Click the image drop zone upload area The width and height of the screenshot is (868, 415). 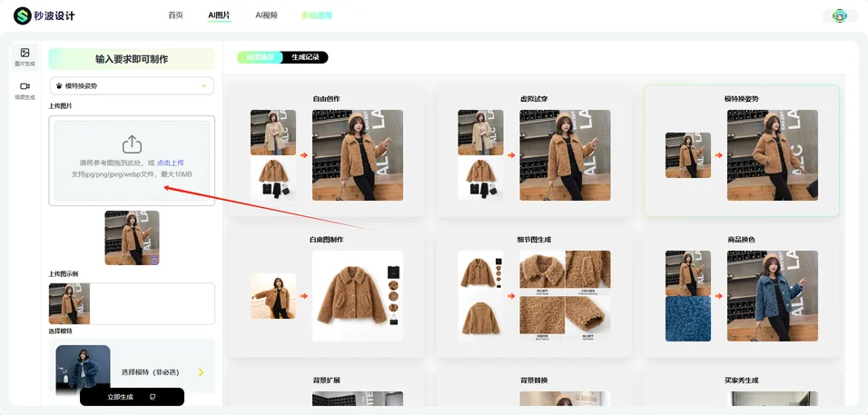(132, 161)
